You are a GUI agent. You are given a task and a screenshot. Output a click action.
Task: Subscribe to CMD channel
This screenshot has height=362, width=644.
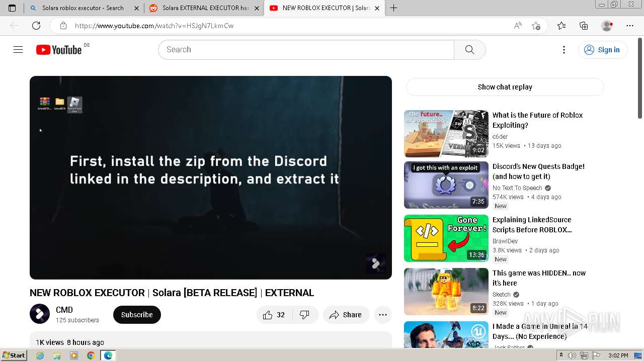coord(137,315)
